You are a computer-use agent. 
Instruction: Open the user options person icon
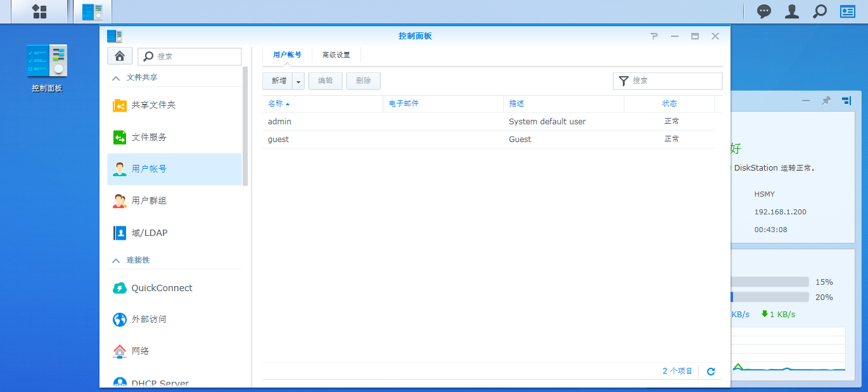pyautogui.click(x=792, y=11)
